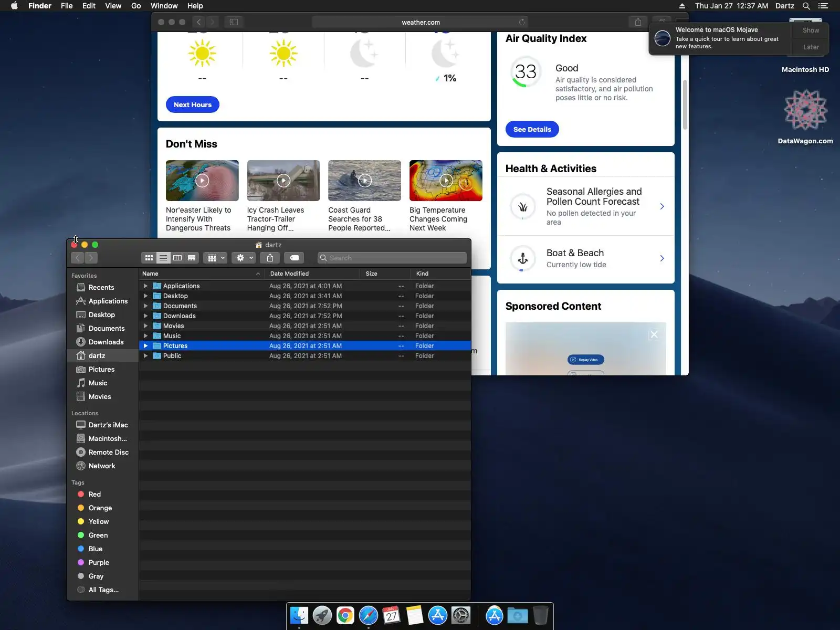Screen dimensions: 840x630
Task: Click the Finder search field
Action: 392,258
